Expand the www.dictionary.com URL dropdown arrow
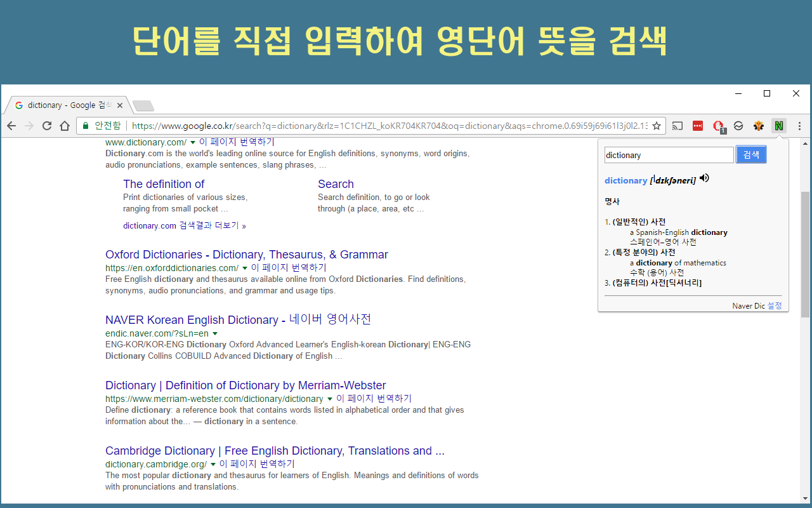The width and height of the screenshot is (812, 508). pos(193,142)
